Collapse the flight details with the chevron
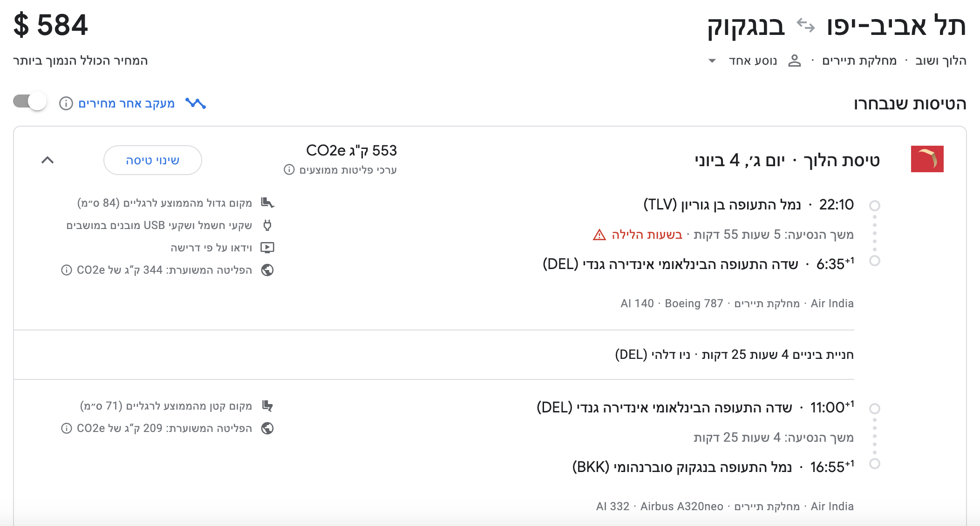The width and height of the screenshot is (980, 526). 47,161
